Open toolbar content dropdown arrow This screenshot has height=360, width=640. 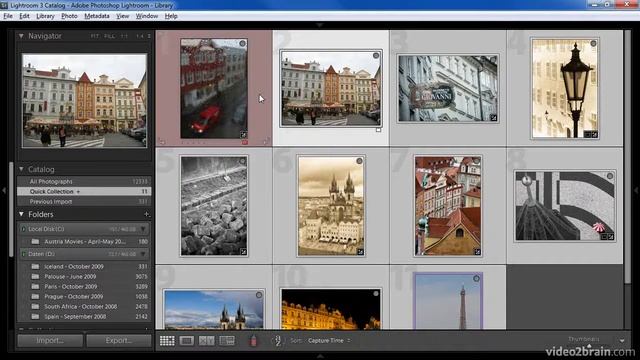(x=622, y=340)
